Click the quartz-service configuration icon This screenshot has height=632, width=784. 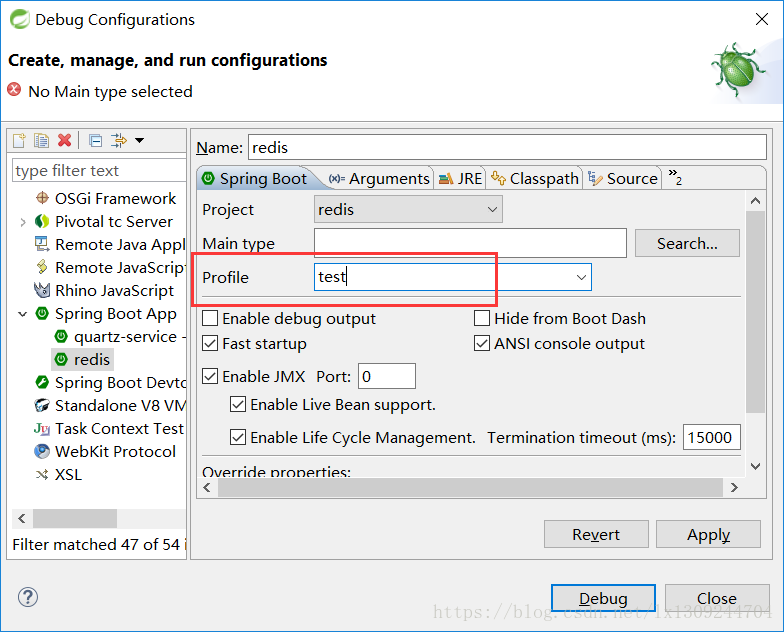tap(61, 336)
